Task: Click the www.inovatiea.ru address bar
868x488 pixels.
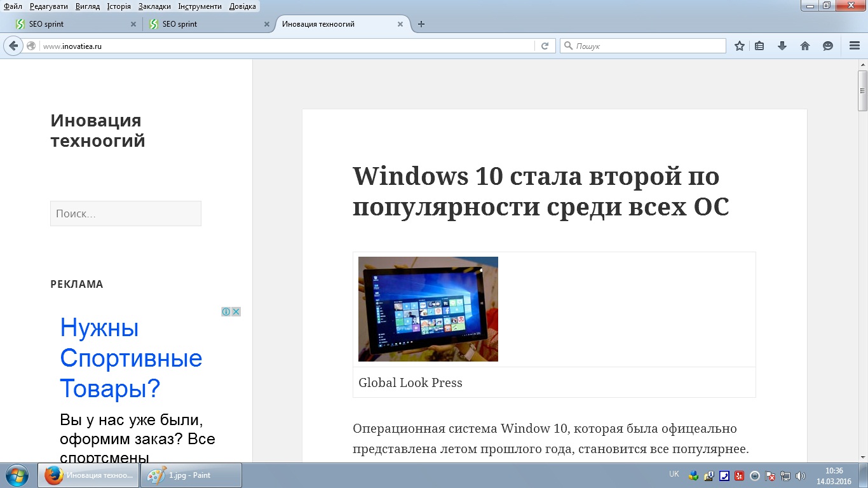Action: (x=287, y=46)
